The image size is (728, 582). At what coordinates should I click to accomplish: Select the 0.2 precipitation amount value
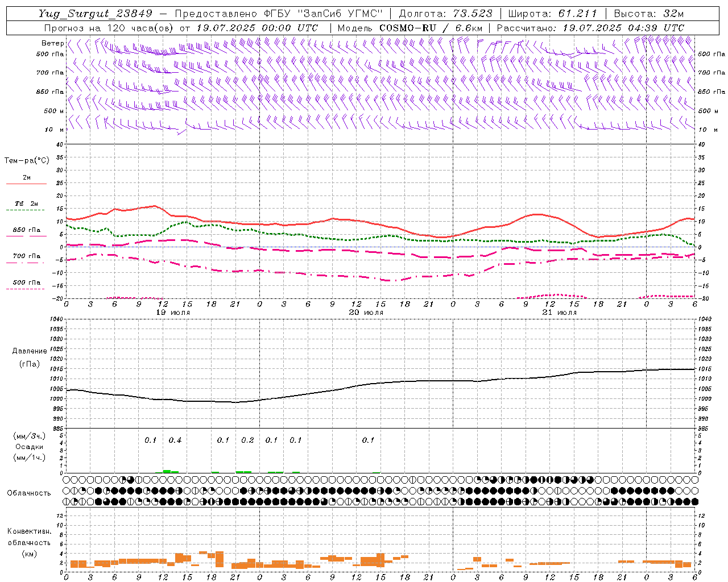(247, 440)
